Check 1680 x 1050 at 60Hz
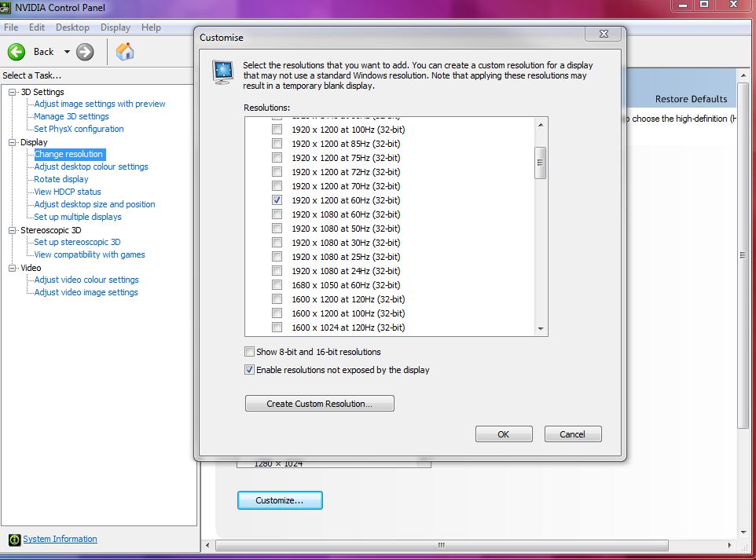Viewport: 756px width, 560px height. coord(277,285)
